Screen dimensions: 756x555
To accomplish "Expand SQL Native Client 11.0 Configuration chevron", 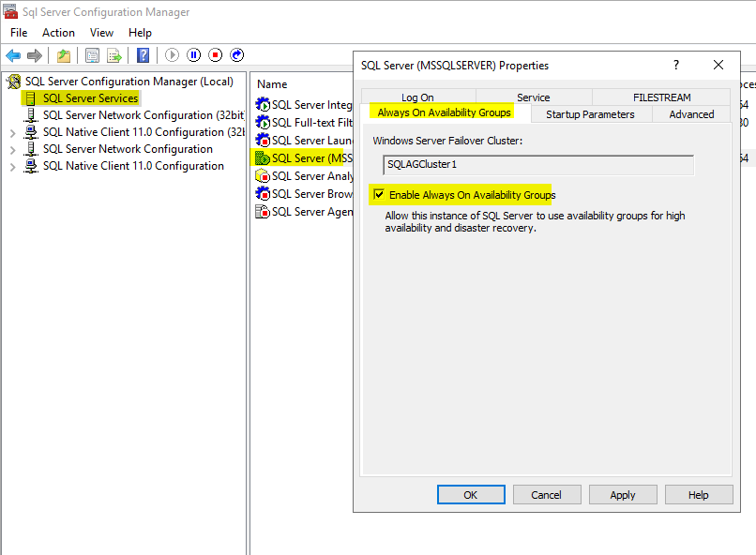I will point(13,167).
